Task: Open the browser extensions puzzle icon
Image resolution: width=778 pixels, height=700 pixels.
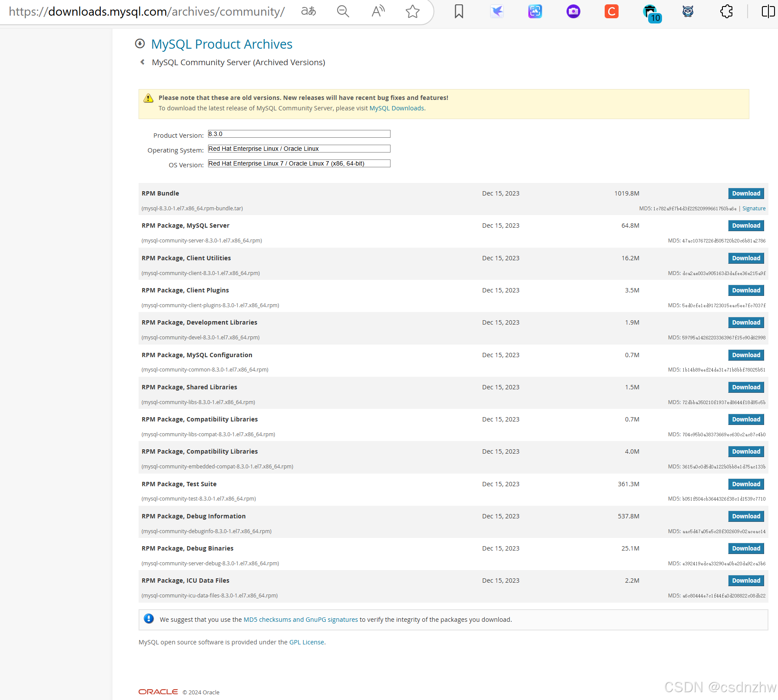Action: point(726,11)
